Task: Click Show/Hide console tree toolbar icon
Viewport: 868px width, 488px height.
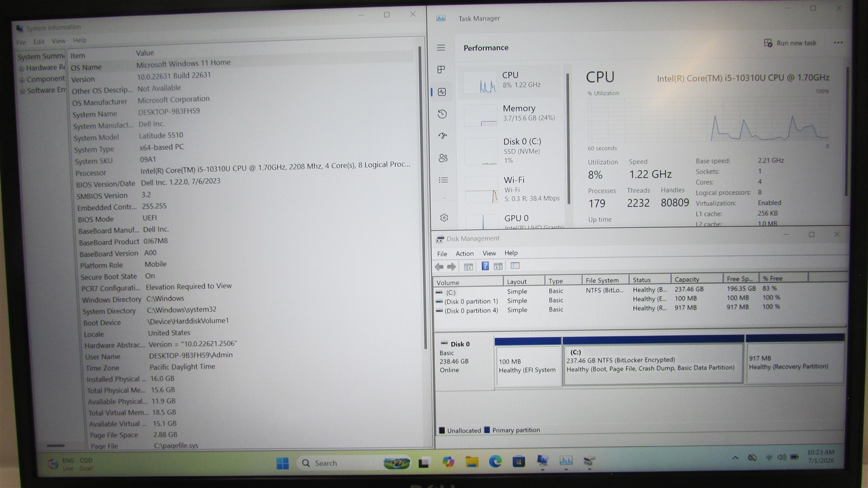Action: [x=468, y=266]
